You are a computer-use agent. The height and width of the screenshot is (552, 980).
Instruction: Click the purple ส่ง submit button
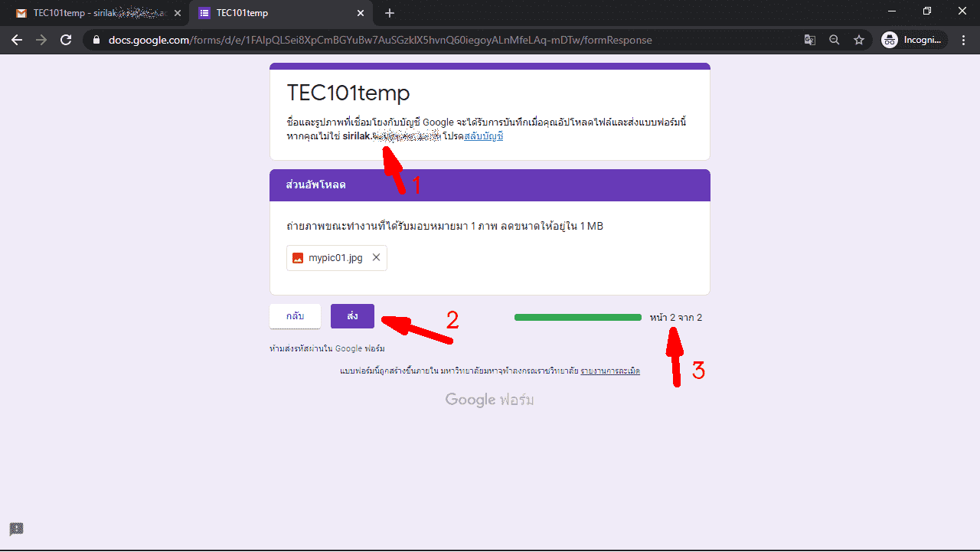click(x=352, y=316)
